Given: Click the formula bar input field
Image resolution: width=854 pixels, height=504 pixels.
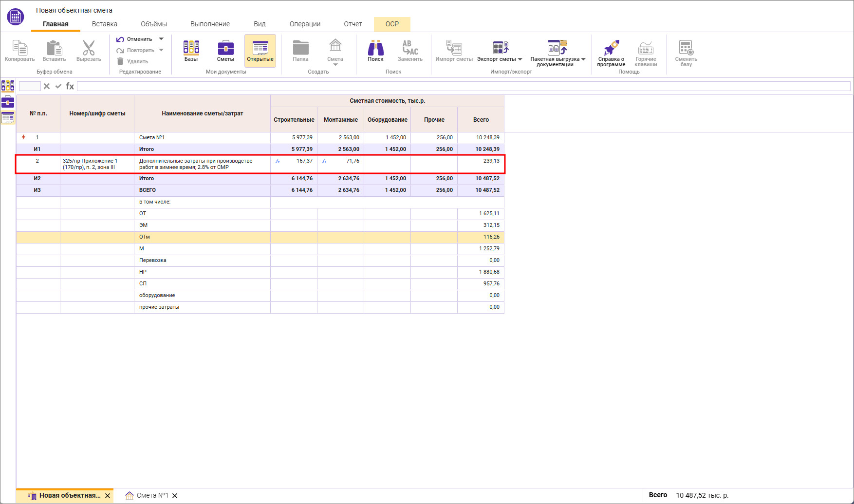Looking at the screenshot, I should click(463, 86).
